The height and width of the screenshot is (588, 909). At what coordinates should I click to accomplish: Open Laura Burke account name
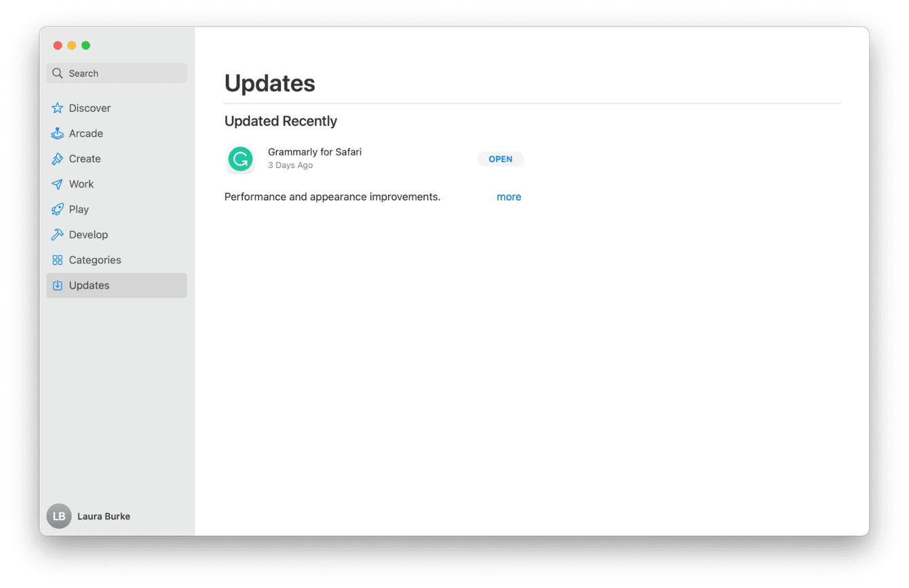[104, 516]
